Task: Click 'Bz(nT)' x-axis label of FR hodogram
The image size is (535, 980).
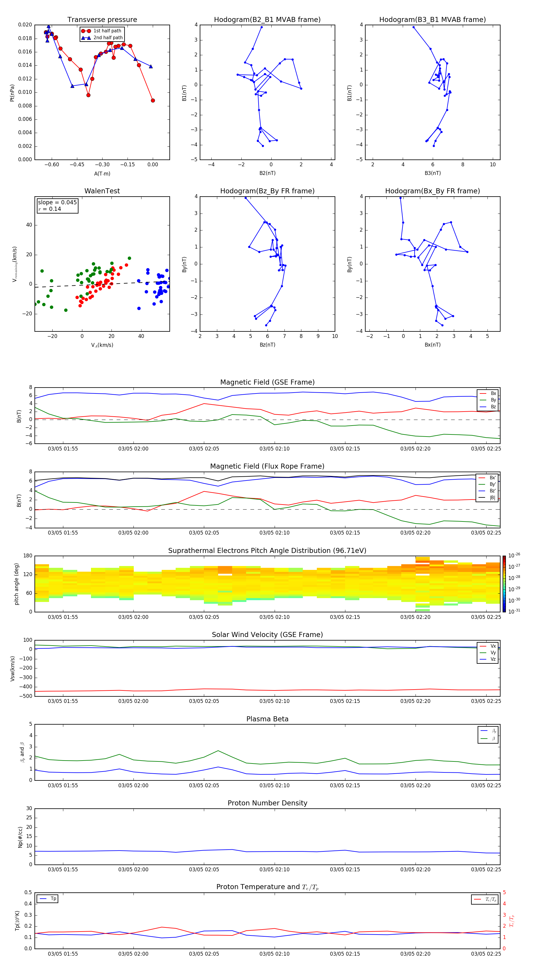Action: click(267, 345)
